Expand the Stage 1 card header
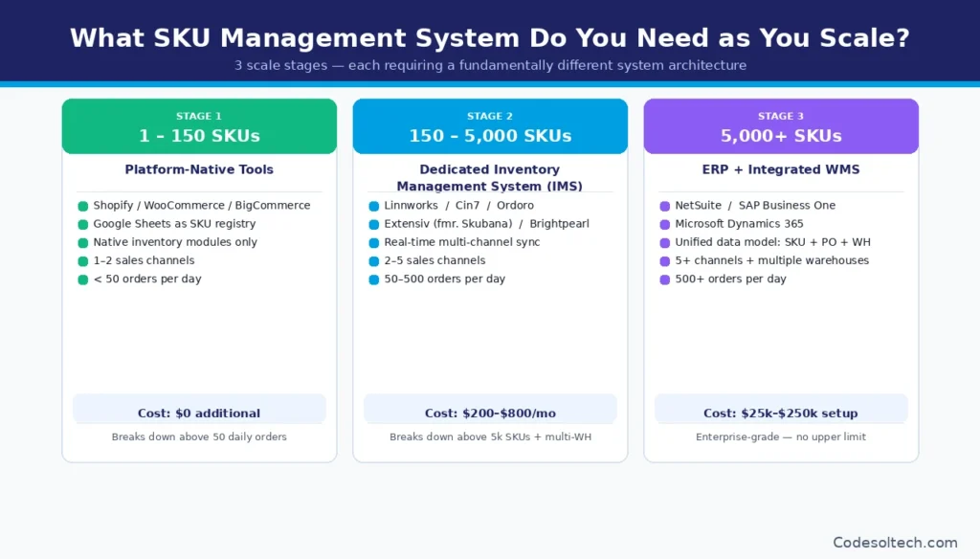The image size is (980, 559). [198, 125]
